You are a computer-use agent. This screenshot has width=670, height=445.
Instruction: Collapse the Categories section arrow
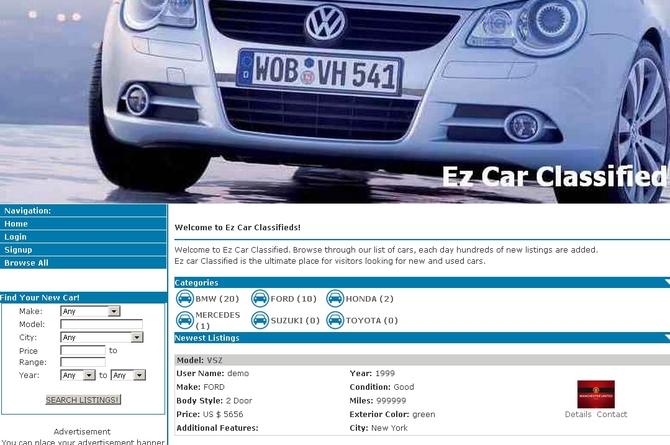pos(667,282)
